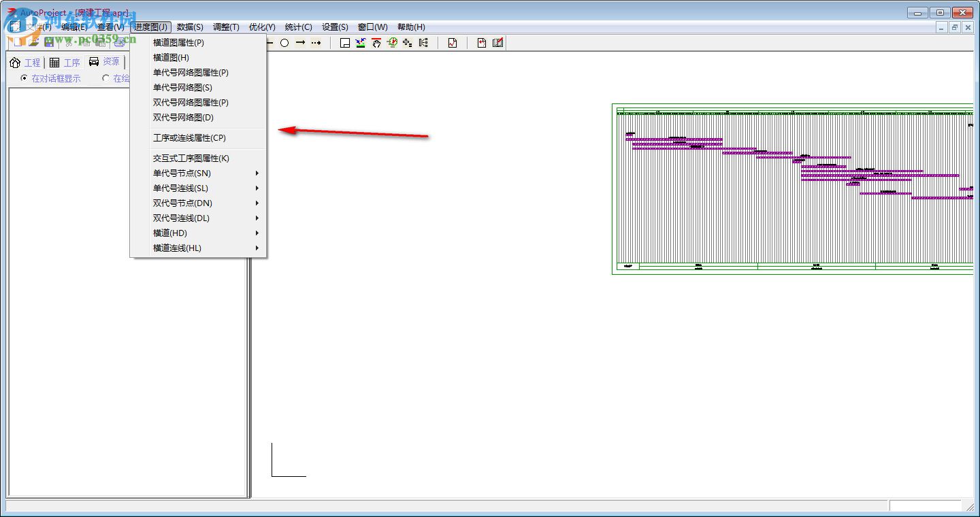
Task: Select the partially hidden 在绘 radio button
Action: click(105, 78)
